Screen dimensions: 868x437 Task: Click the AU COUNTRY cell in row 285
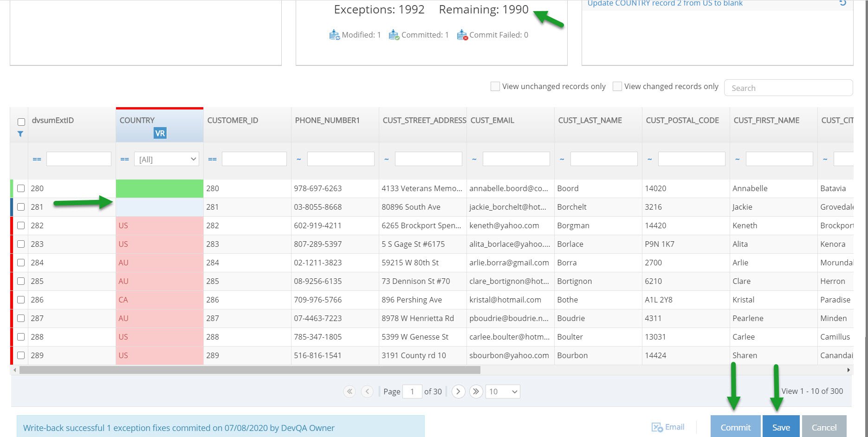point(160,281)
